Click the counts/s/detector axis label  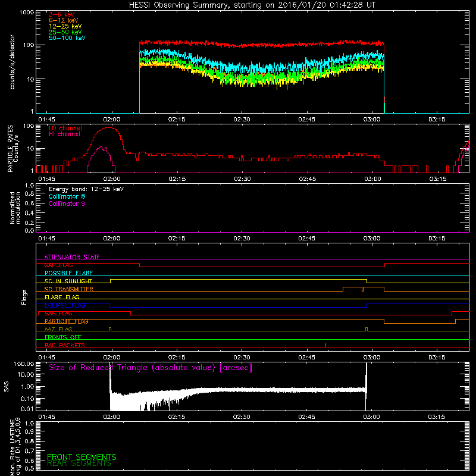12,62
